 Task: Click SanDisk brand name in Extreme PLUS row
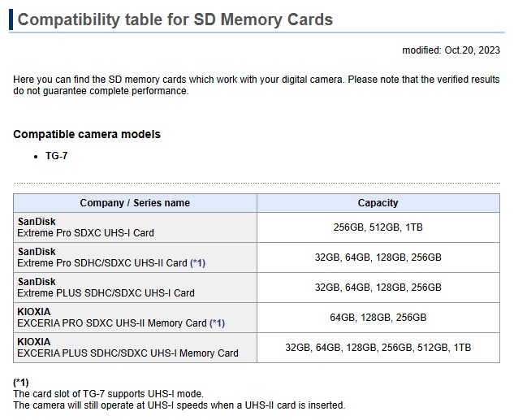click(x=37, y=282)
